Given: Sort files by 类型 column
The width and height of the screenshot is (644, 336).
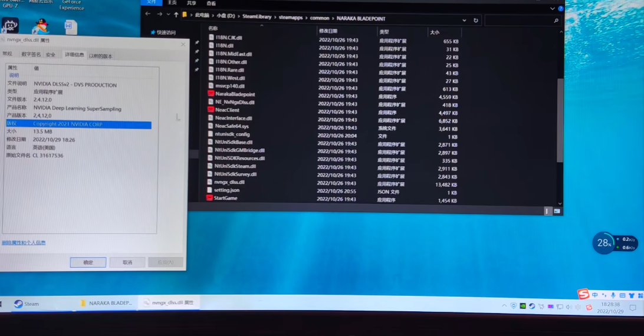Looking at the screenshot, I should [384, 32].
